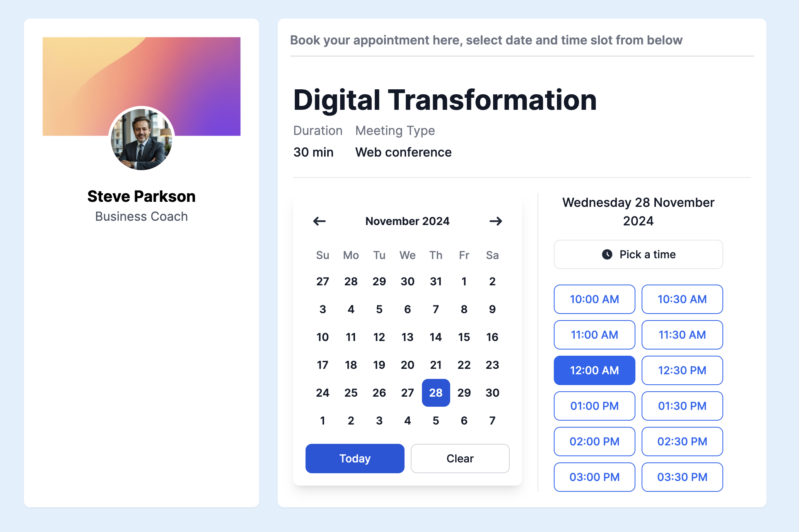Image resolution: width=799 pixels, height=532 pixels.
Task: Click the left arrow to go to previous month
Action: pyautogui.click(x=318, y=221)
